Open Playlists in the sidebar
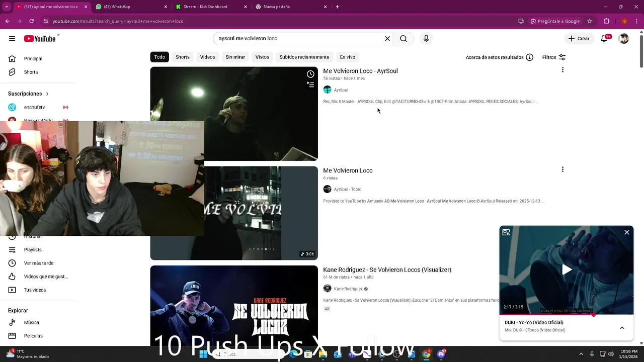 coord(33,250)
